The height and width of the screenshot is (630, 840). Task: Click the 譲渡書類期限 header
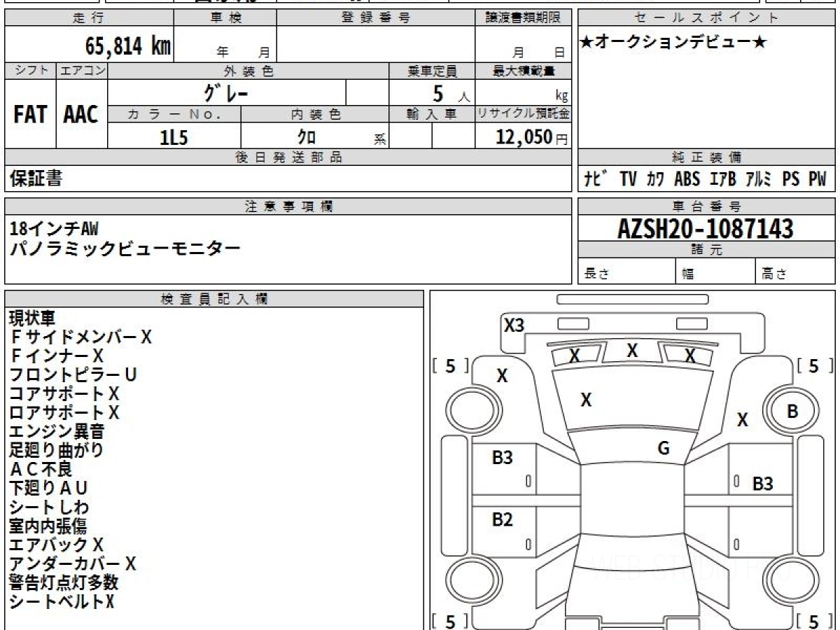(523, 18)
